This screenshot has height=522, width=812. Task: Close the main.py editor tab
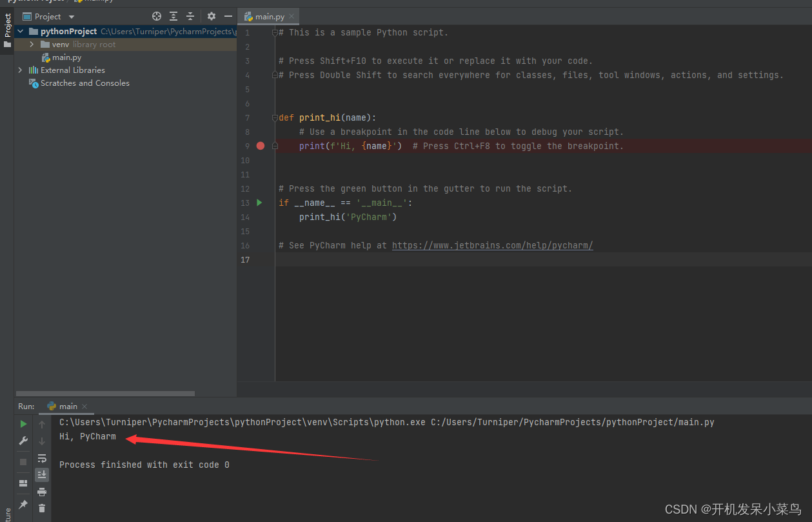(292, 17)
